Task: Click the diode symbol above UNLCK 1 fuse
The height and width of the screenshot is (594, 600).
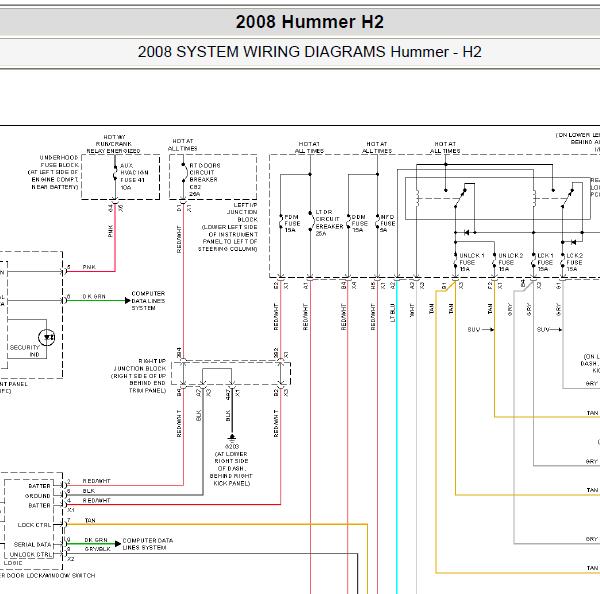Action: (466, 232)
